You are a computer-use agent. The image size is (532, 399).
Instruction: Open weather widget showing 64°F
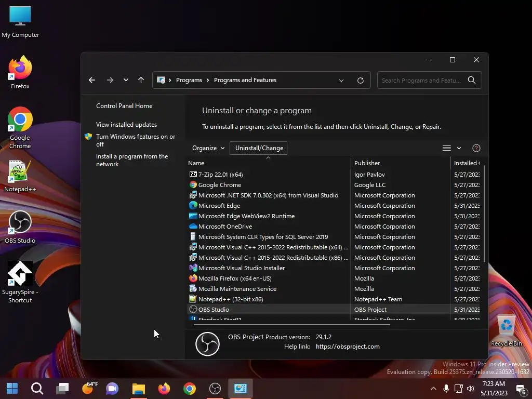90,388
